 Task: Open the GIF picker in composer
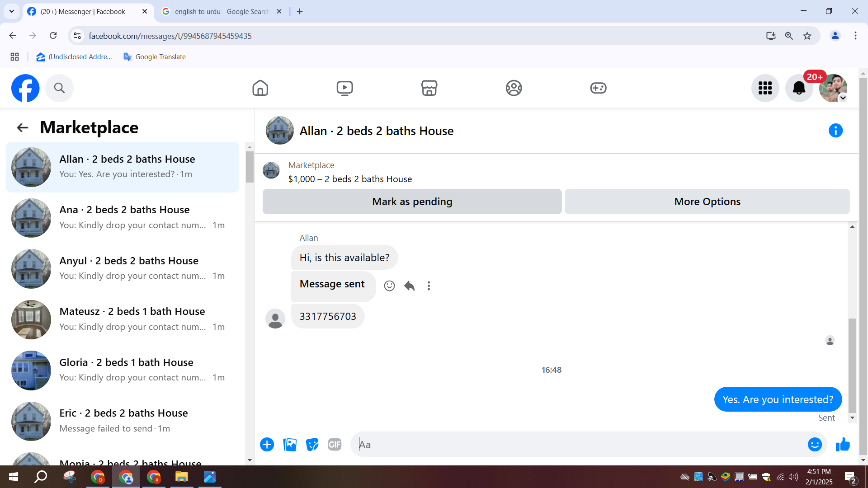pyautogui.click(x=335, y=445)
